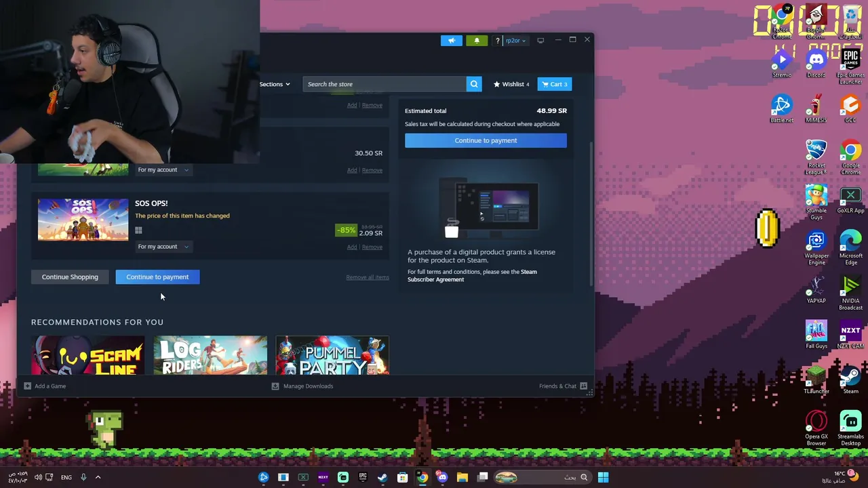Viewport: 868px width, 488px height.
Task: Open TLauncher desktop icon
Action: click(x=816, y=380)
